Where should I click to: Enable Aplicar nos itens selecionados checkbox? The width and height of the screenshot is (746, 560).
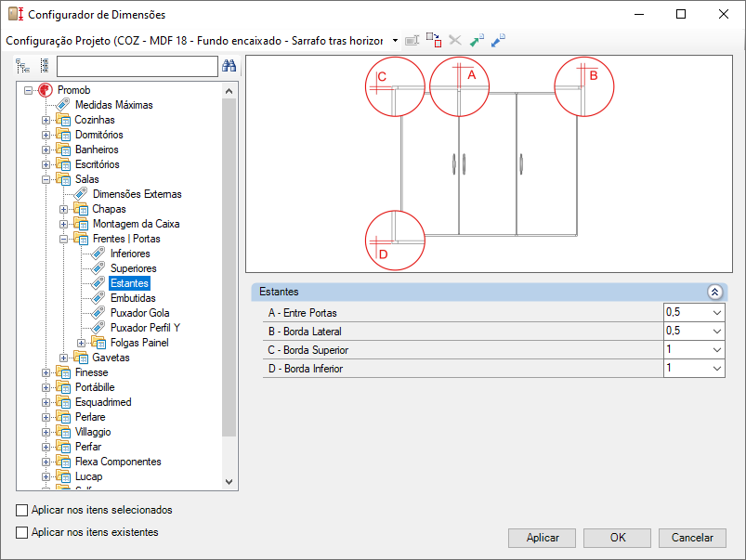[22, 510]
